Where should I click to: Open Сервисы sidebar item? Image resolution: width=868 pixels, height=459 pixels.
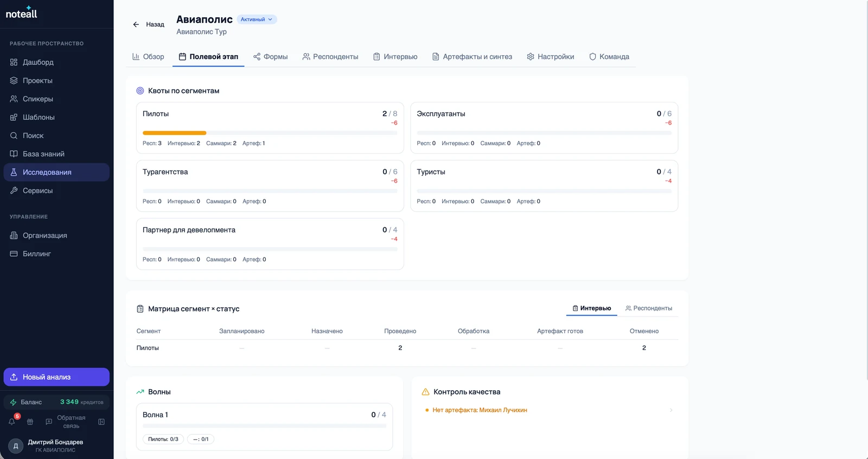[56, 191]
